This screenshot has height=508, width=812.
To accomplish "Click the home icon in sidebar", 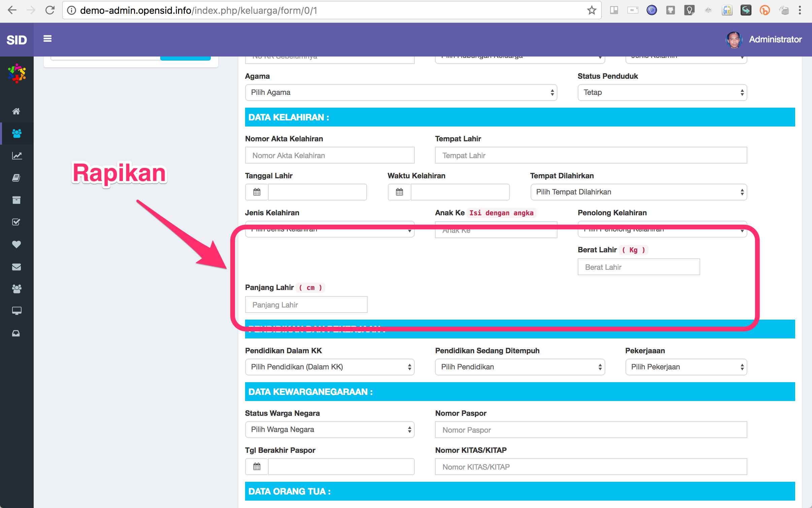I will (16, 111).
